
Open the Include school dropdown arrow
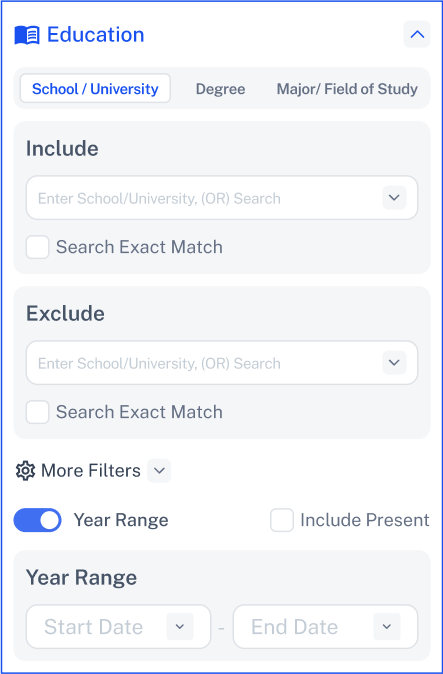point(394,198)
